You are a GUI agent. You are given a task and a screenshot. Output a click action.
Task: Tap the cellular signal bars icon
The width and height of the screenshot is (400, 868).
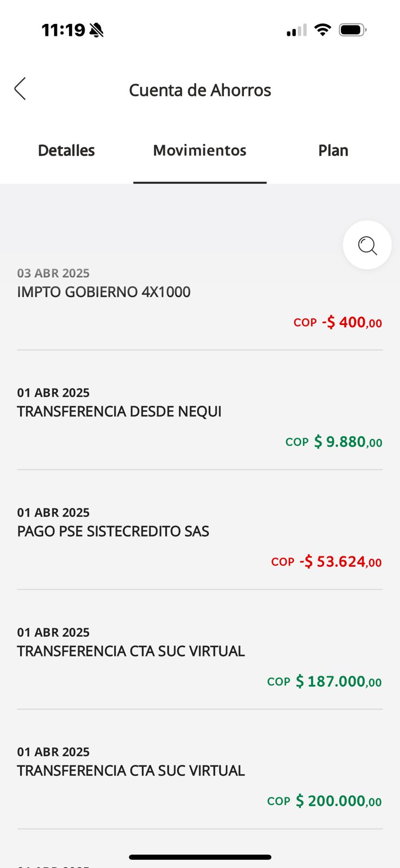tap(296, 30)
